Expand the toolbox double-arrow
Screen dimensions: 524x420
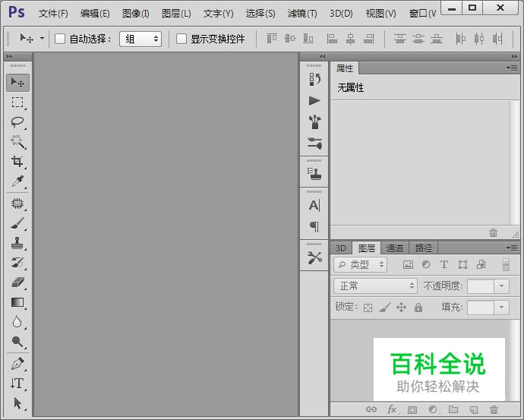9,57
